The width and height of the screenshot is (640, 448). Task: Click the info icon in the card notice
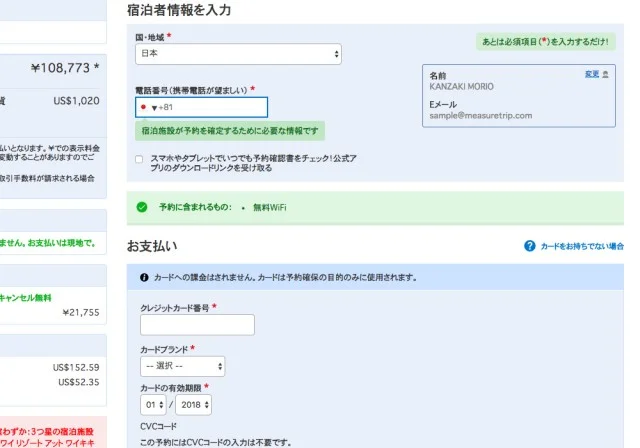[x=144, y=277]
